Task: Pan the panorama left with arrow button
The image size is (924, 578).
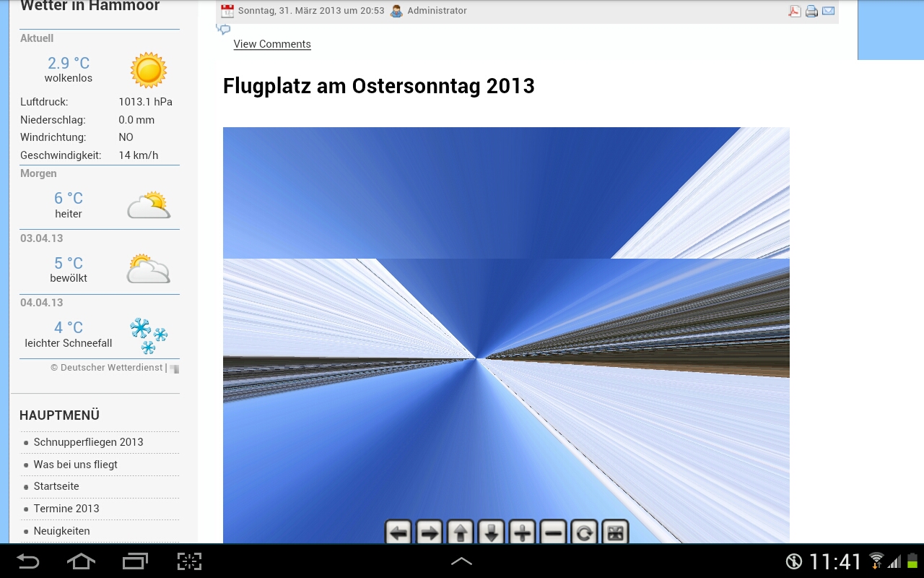Action: (398, 532)
